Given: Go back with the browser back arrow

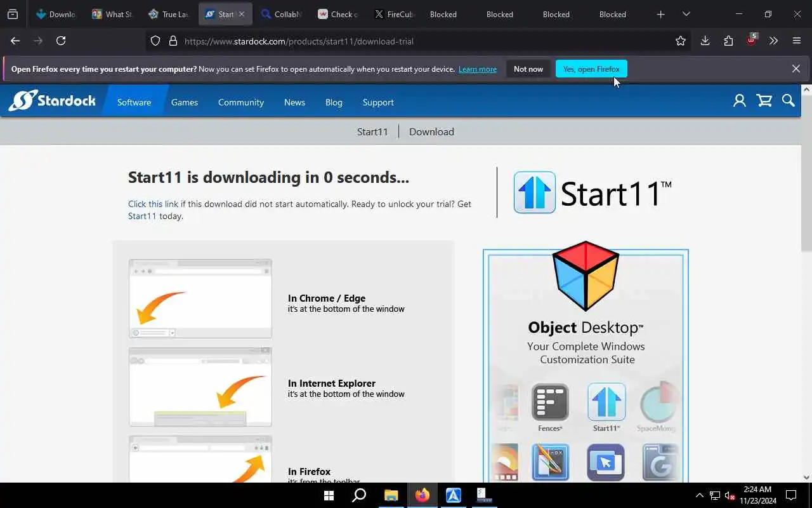Looking at the screenshot, I should [x=15, y=41].
